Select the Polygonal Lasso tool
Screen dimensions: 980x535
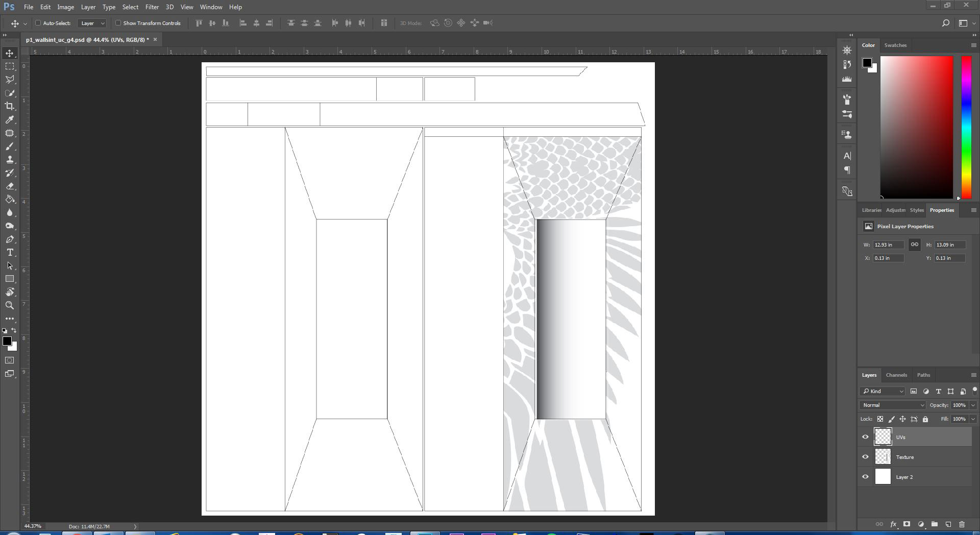[x=10, y=80]
